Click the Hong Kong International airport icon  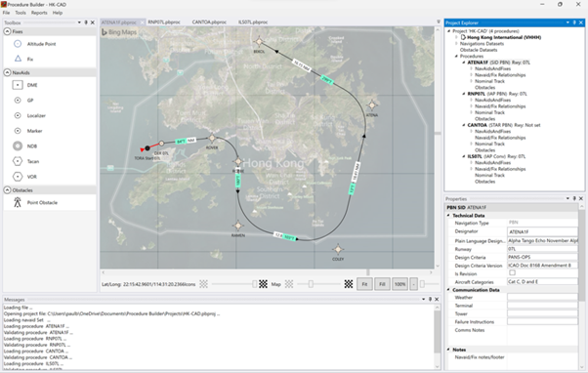[x=463, y=37]
